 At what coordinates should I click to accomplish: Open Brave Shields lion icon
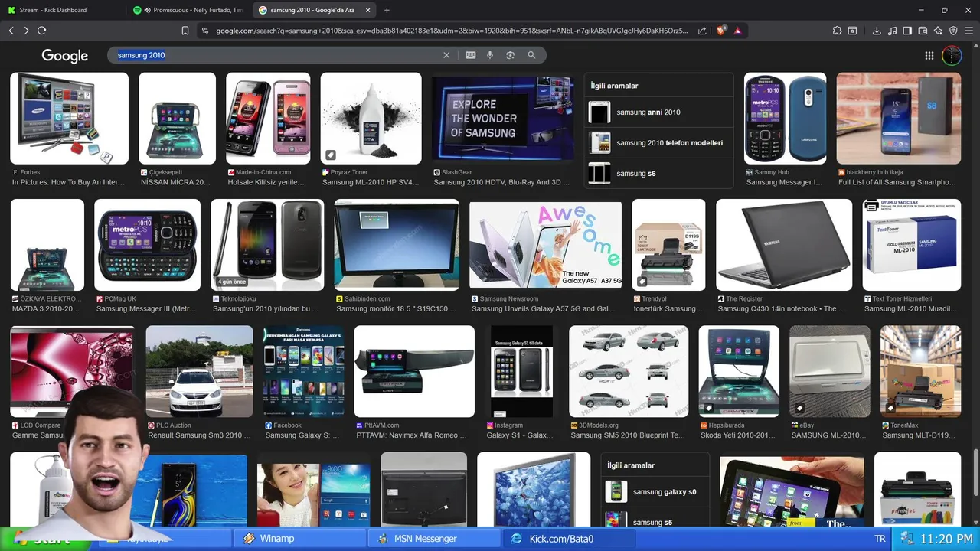pyautogui.click(x=721, y=31)
